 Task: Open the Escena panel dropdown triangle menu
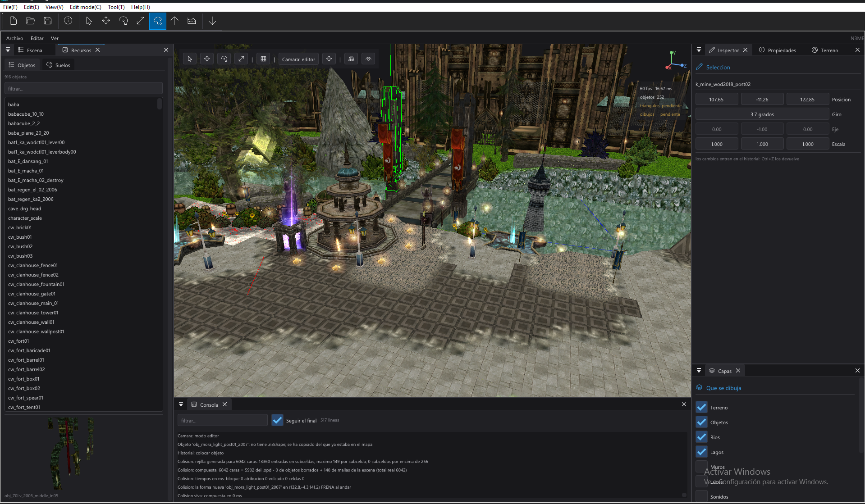click(x=8, y=50)
